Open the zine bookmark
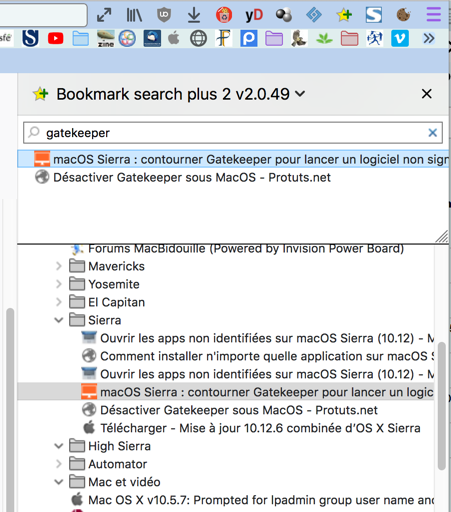 click(106, 39)
